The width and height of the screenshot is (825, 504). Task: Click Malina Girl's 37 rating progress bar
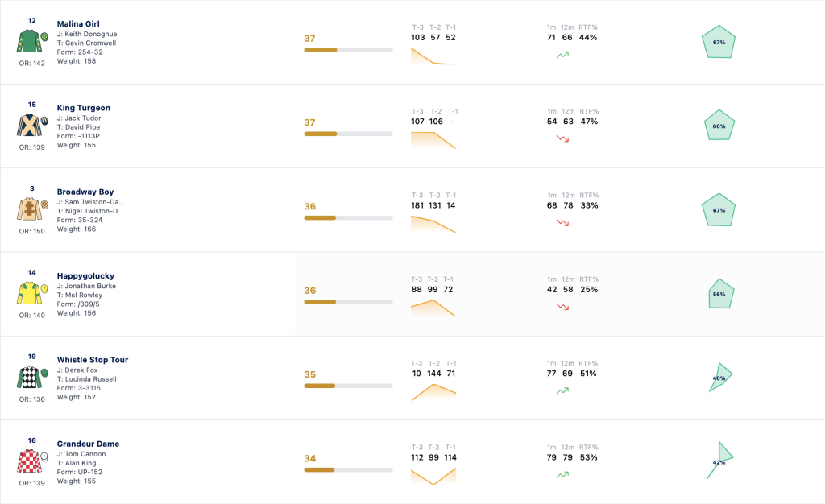348,50
